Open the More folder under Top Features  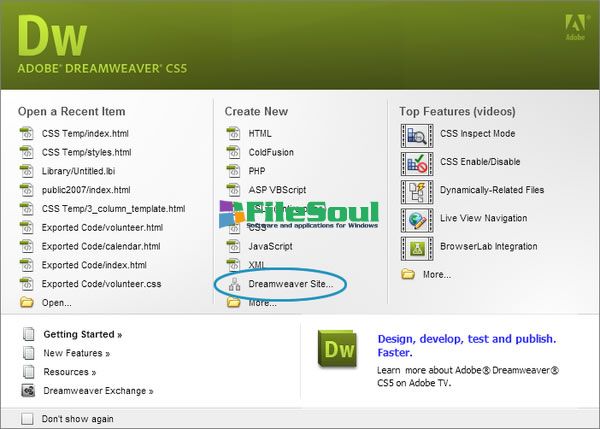pos(408,273)
